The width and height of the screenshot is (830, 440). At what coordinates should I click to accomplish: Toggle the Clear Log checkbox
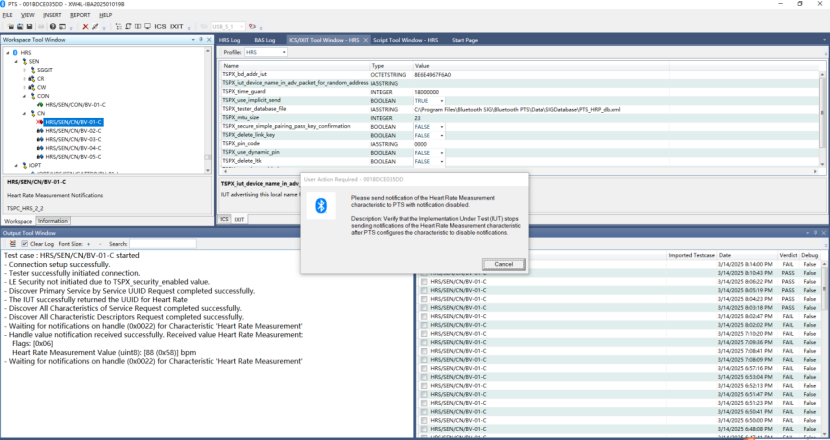(x=24, y=244)
